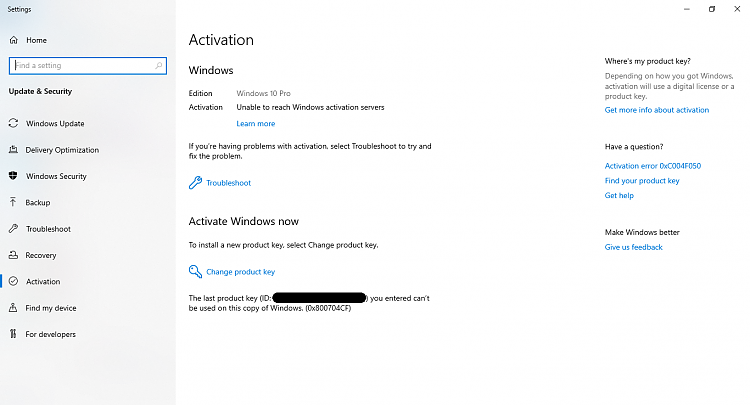Click Find your product key link
750x405 pixels.
coord(642,181)
